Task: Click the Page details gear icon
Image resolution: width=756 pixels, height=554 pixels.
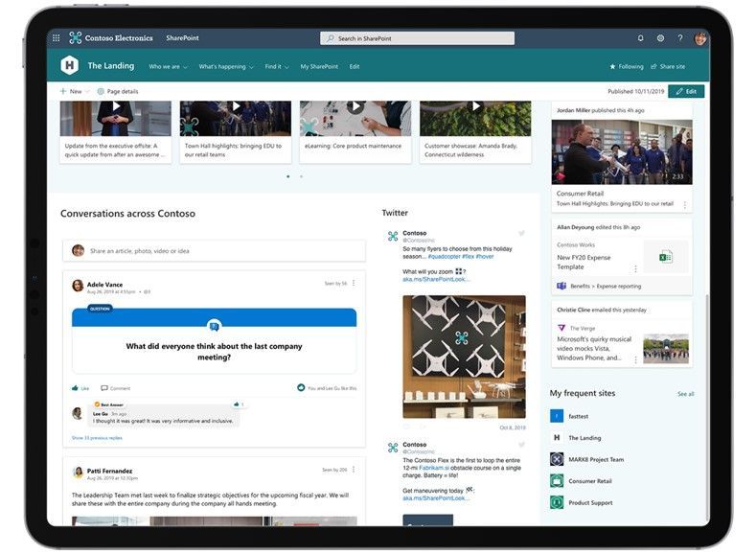Action: tap(101, 91)
